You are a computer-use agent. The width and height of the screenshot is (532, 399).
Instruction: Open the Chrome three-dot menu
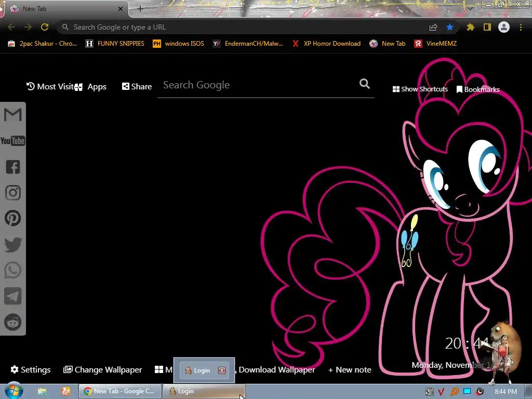pos(521,27)
